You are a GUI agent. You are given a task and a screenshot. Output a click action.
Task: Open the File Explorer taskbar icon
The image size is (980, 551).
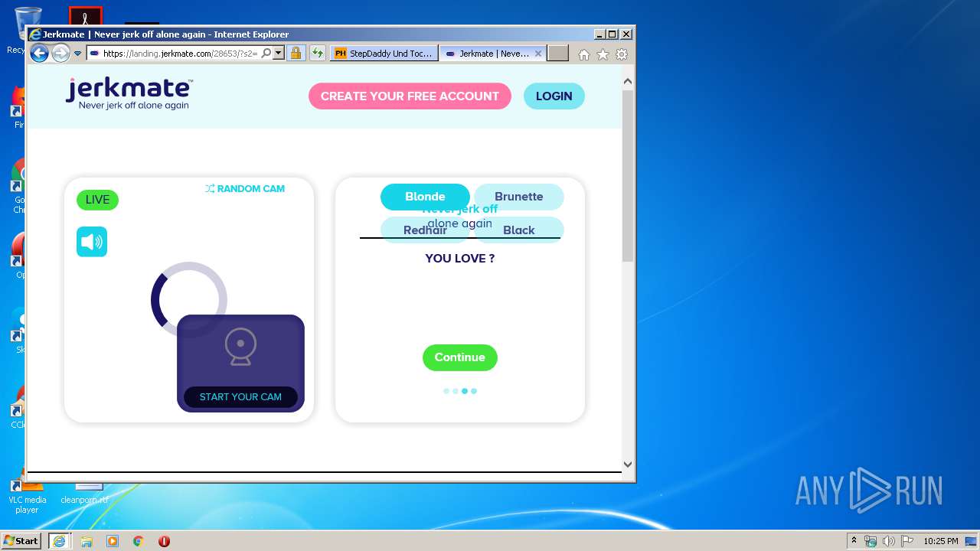pos(87,541)
